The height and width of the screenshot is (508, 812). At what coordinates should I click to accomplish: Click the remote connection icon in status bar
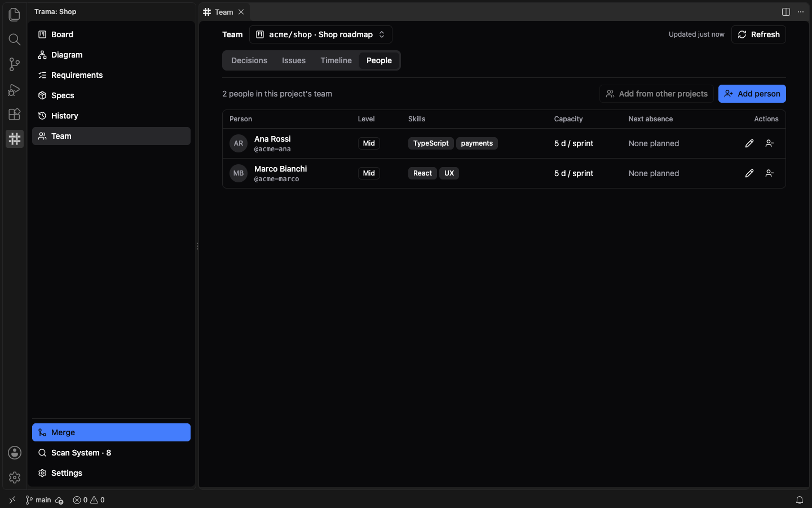(x=12, y=500)
